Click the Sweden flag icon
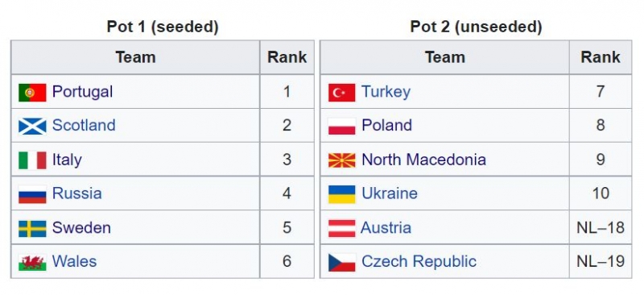644x295 pixels. [x=32, y=228]
